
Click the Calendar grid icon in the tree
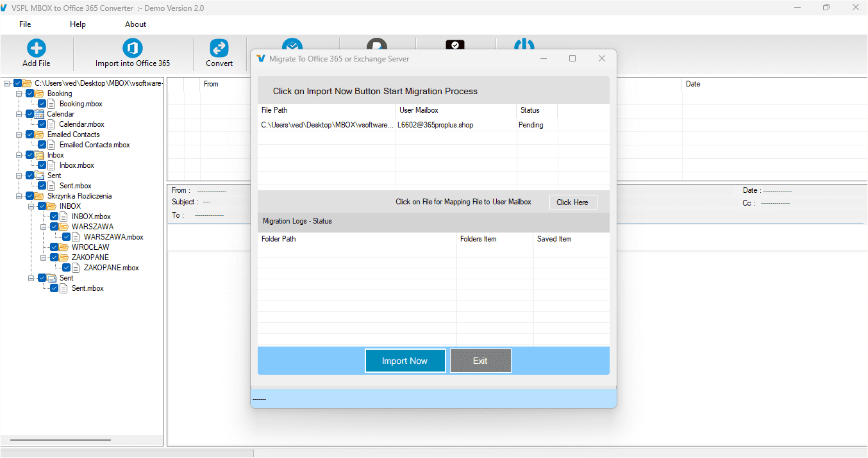click(40, 114)
